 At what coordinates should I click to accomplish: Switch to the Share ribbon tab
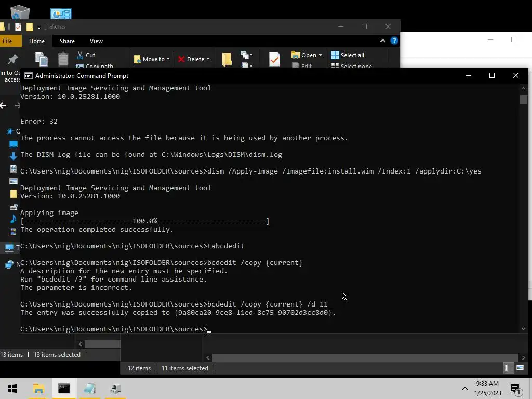[x=67, y=41]
